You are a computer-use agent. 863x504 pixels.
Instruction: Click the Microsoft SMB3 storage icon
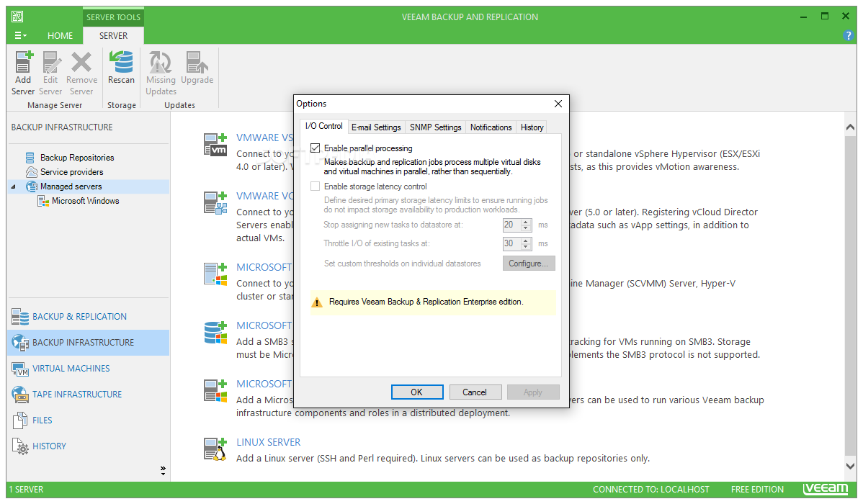[x=215, y=333]
